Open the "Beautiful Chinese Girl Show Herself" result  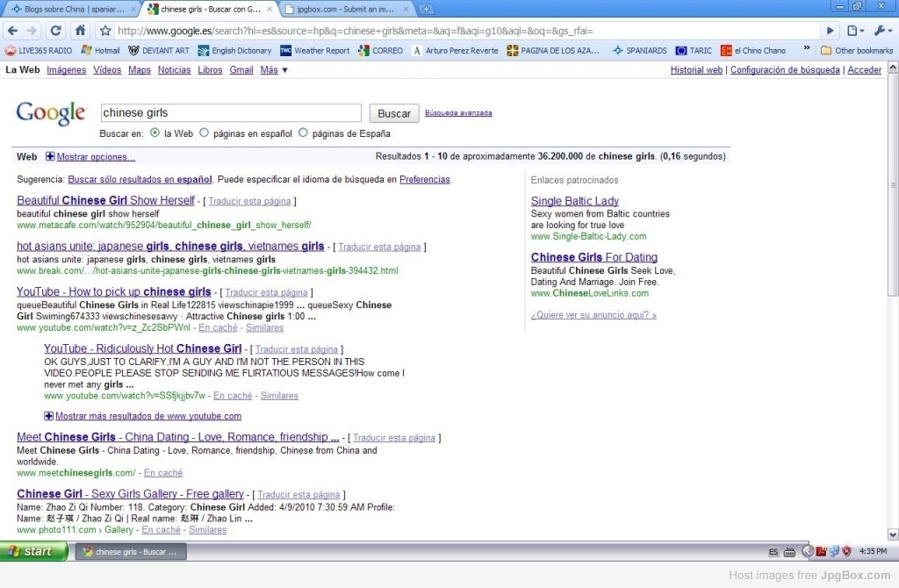point(105,201)
